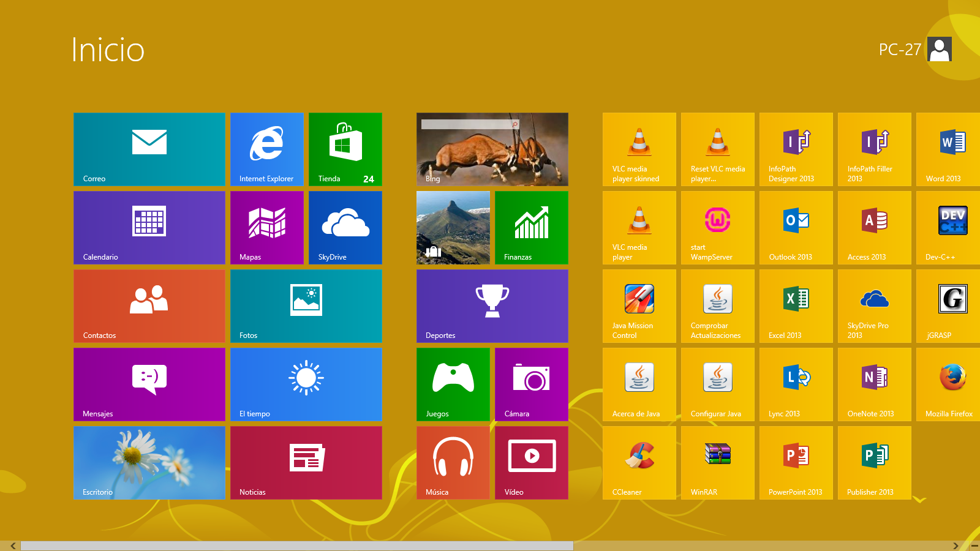Viewport: 980px width, 551px height.
Task: Open the Finanzas tile
Action: (532, 228)
